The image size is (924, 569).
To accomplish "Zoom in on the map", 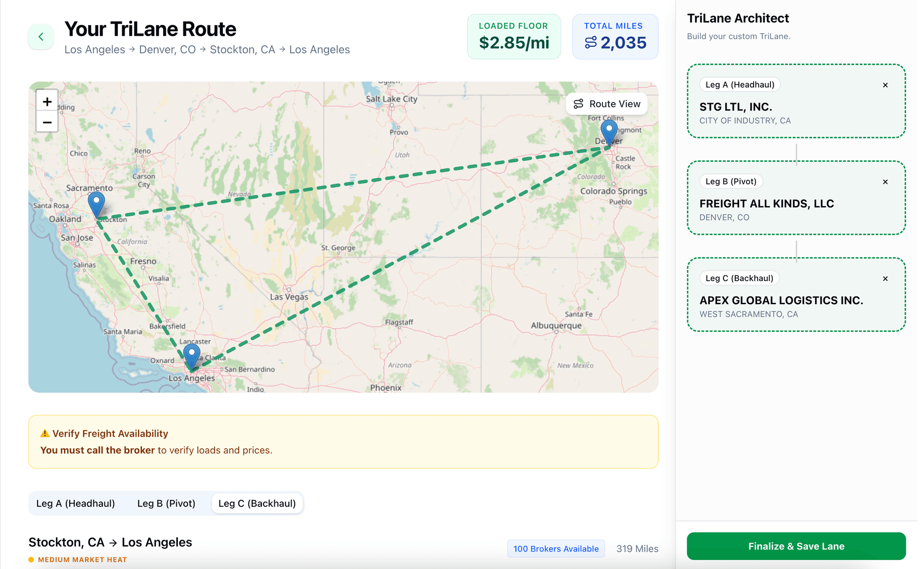I will 47,102.
